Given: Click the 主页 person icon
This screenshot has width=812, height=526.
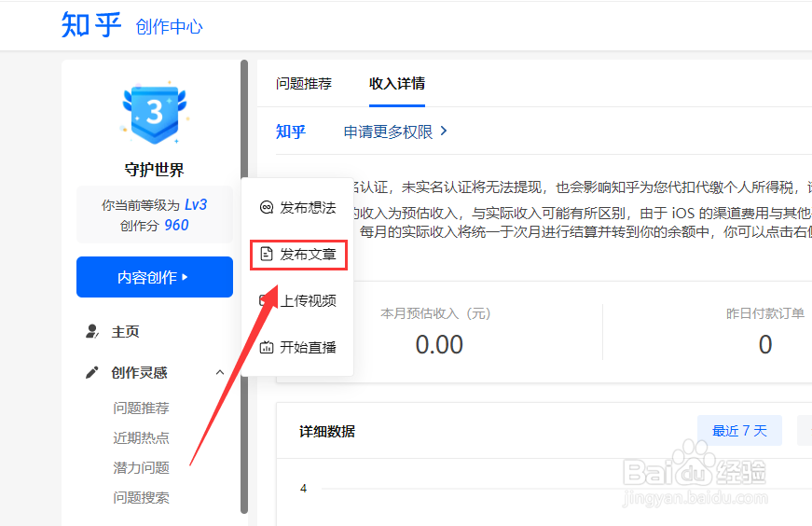Looking at the screenshot, I should coord(92,331).
